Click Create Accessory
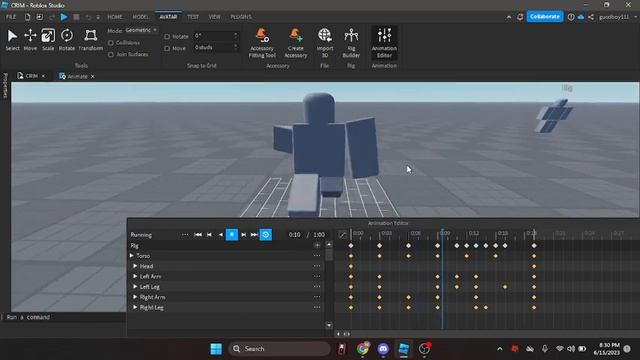Screen dimensions: 640x360 (296, 43)
